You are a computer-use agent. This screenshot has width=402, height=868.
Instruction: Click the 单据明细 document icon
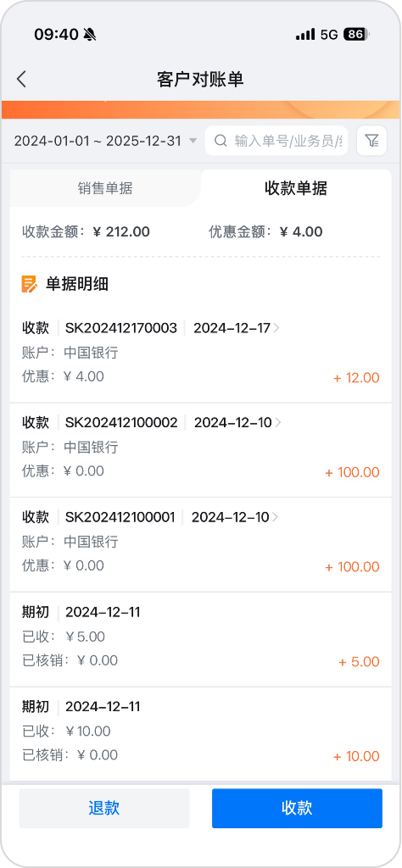coord(30,284)
